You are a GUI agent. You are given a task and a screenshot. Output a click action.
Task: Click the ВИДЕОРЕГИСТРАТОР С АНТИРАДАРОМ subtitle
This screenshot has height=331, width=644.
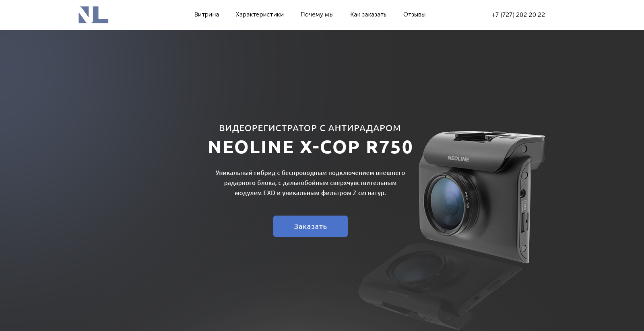(310, 128)
